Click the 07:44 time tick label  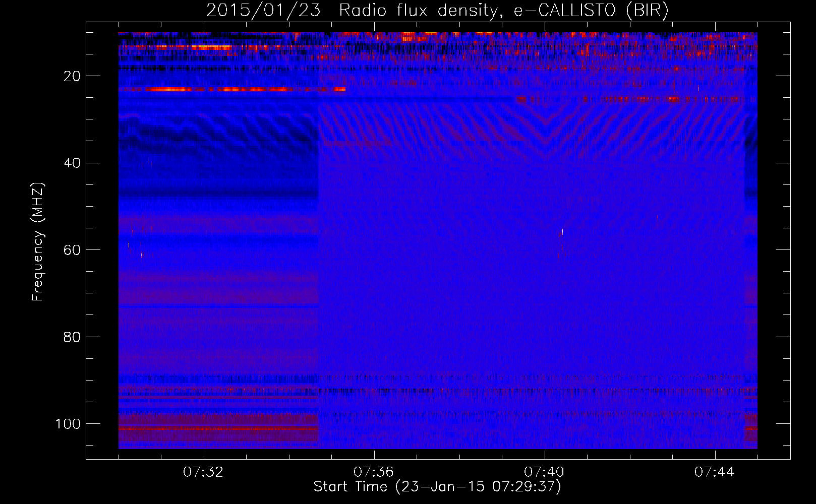coord(715,472)
